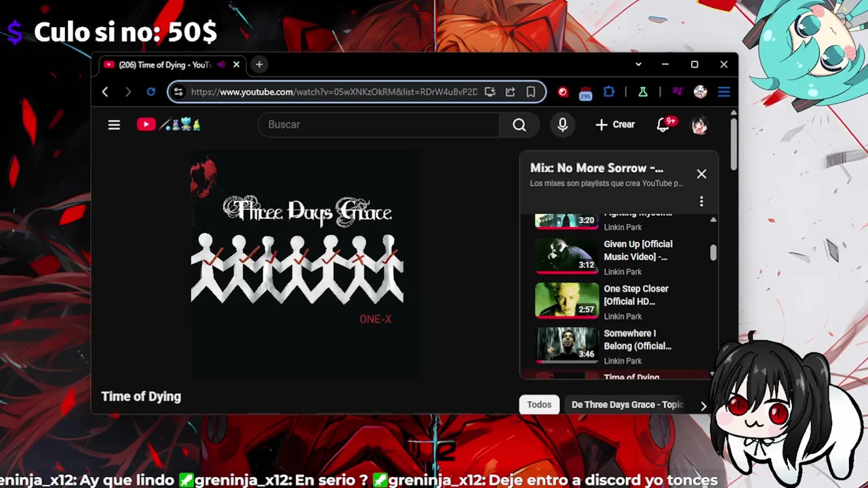The height and width of the screenshot is (488, 868).
Task: Share this page from the address bar
Action: tap(510, 92)
